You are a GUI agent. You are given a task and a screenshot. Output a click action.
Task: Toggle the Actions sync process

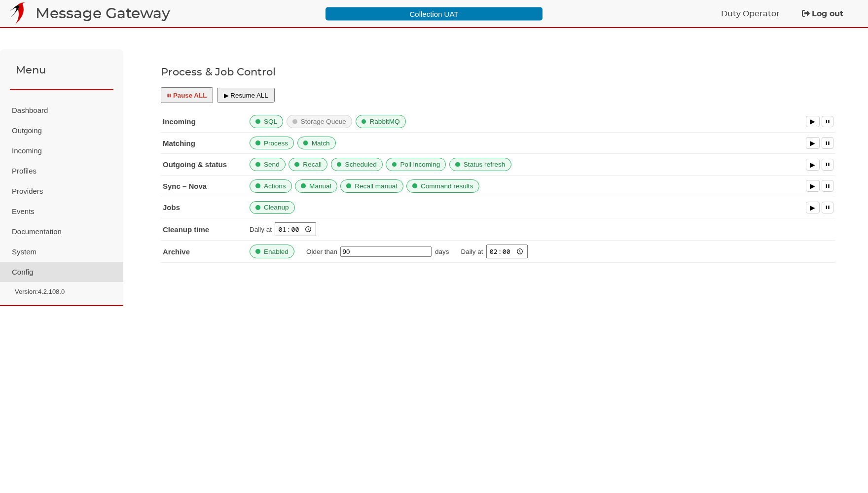click(271, 186)
